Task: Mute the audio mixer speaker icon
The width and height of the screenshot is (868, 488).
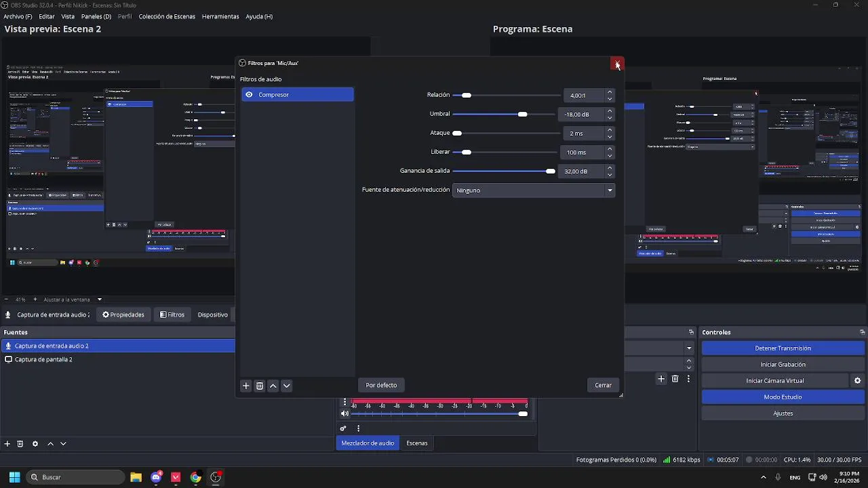Action: click(344, 413)
